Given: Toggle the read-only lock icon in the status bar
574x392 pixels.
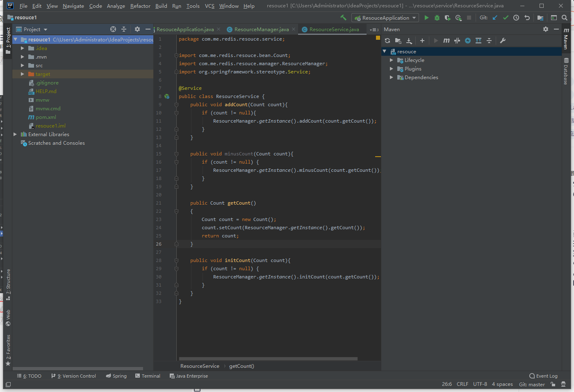Looking at the screenshot, I should (x=553, y=384).
